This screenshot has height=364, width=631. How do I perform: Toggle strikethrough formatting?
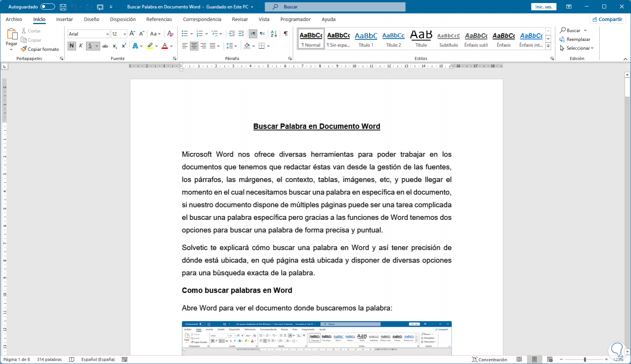click(x=105, y=46)
